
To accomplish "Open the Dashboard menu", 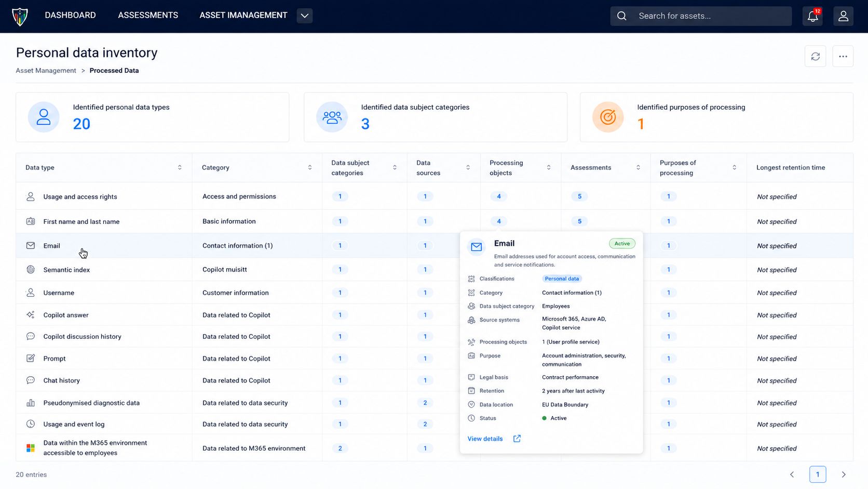I will click(70, 16).
